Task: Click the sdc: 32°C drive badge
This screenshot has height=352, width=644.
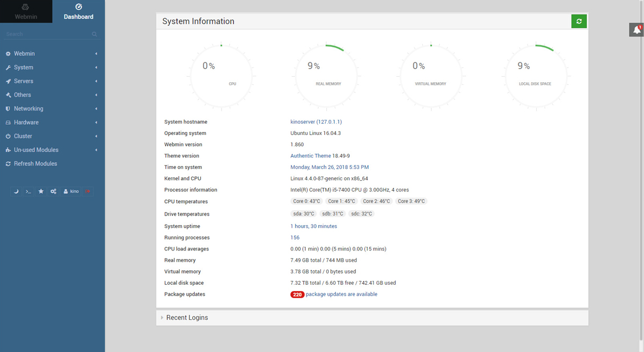Action: pos(361,214)
